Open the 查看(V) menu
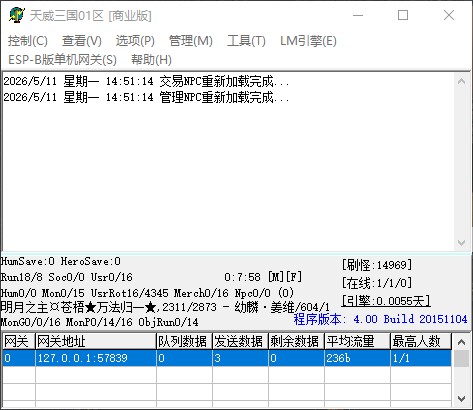Viewport: 473px width, 410px height. 82,41
